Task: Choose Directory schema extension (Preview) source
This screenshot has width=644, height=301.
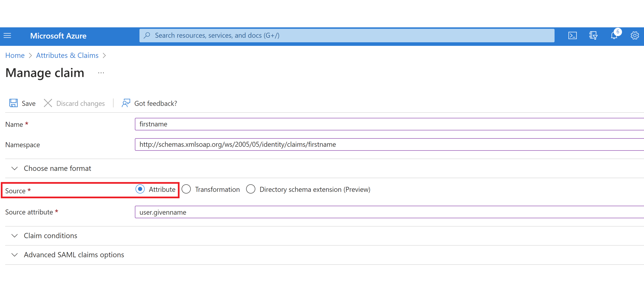Action: coord(251,189)
